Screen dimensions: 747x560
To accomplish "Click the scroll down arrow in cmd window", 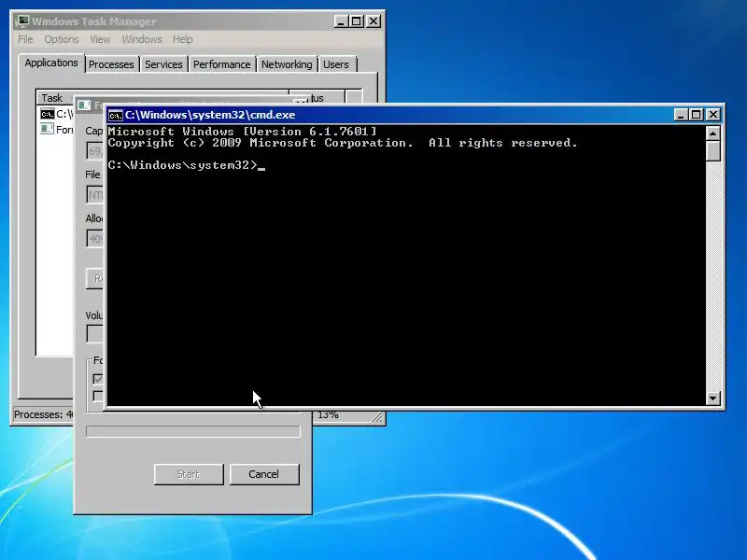I will pyautogui.click(x=712, y=399).
